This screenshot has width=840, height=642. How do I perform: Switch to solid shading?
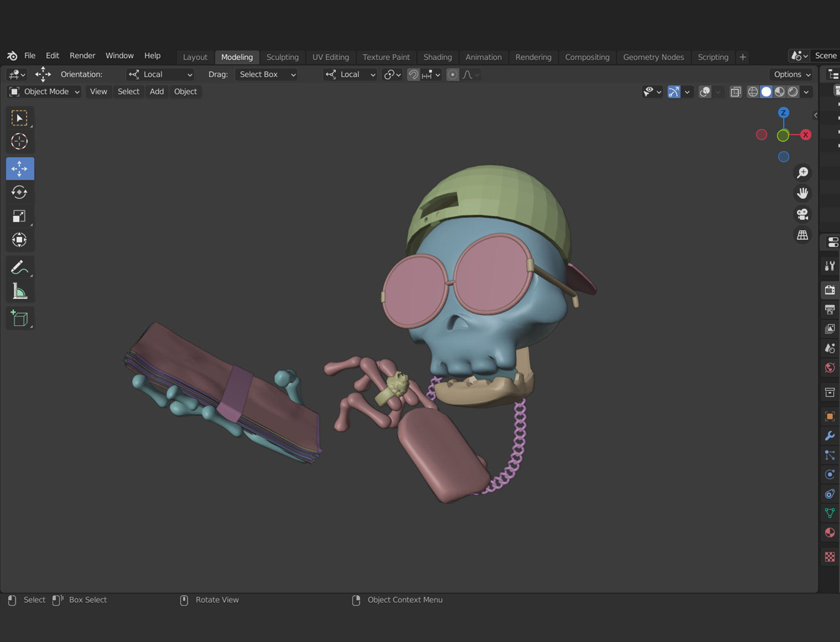tap(766, 92)
